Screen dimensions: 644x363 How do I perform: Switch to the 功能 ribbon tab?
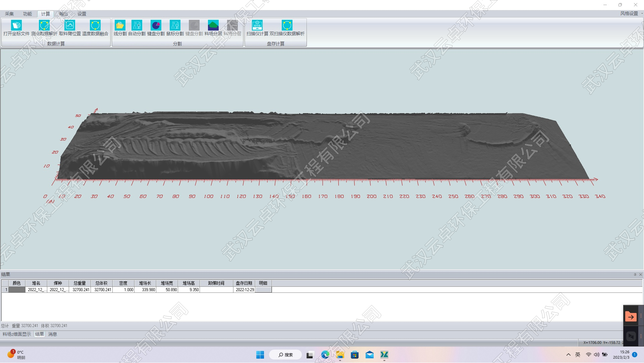click(28, 14)
